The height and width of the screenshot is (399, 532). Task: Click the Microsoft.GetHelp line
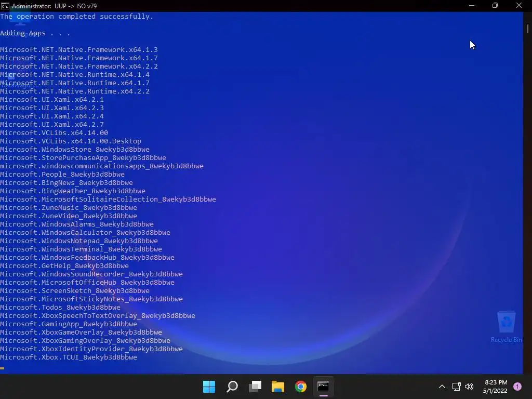point(64,265)
